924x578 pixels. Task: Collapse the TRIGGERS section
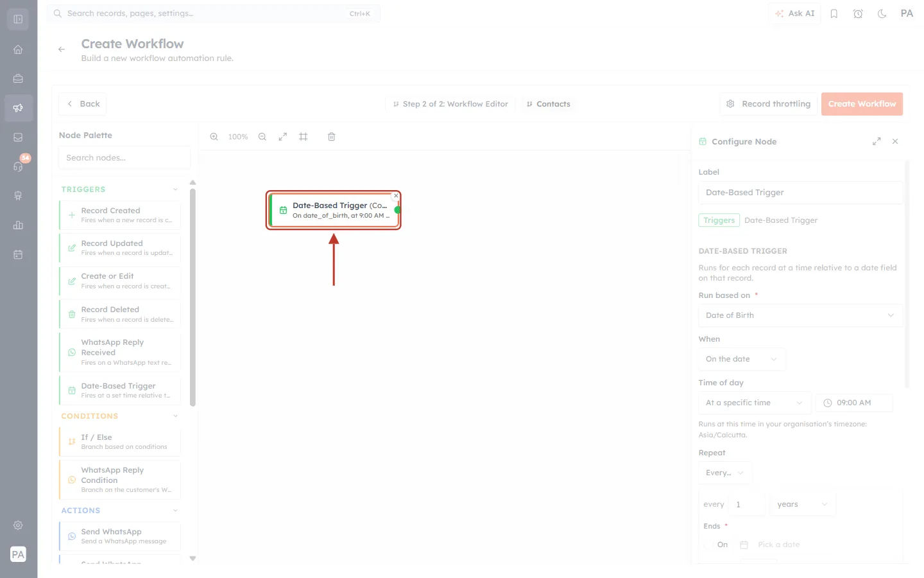pos(175,189)
